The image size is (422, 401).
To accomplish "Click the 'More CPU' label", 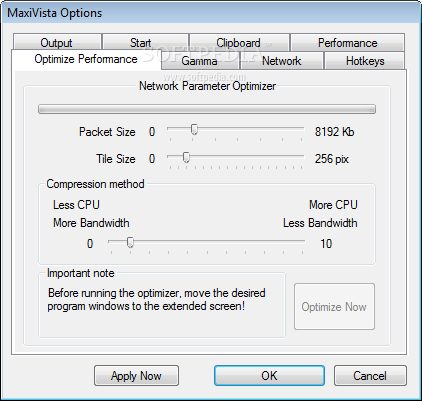I will point(333,205).
